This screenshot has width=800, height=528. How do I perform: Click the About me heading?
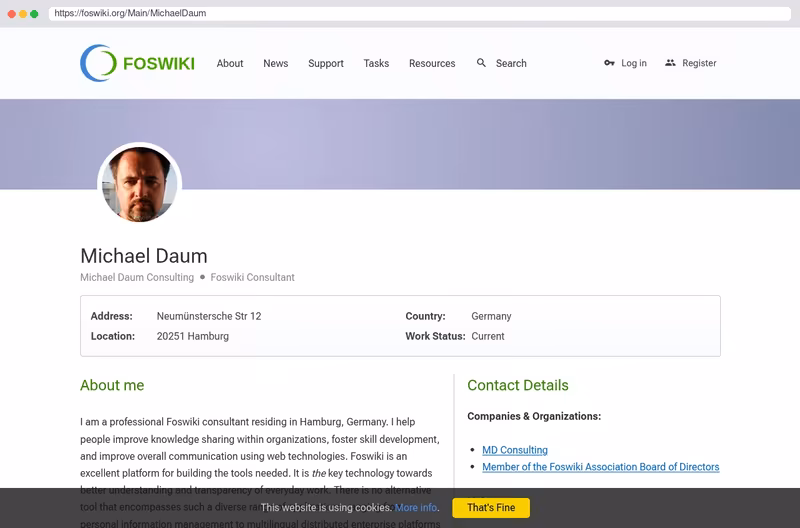(112, 385)
